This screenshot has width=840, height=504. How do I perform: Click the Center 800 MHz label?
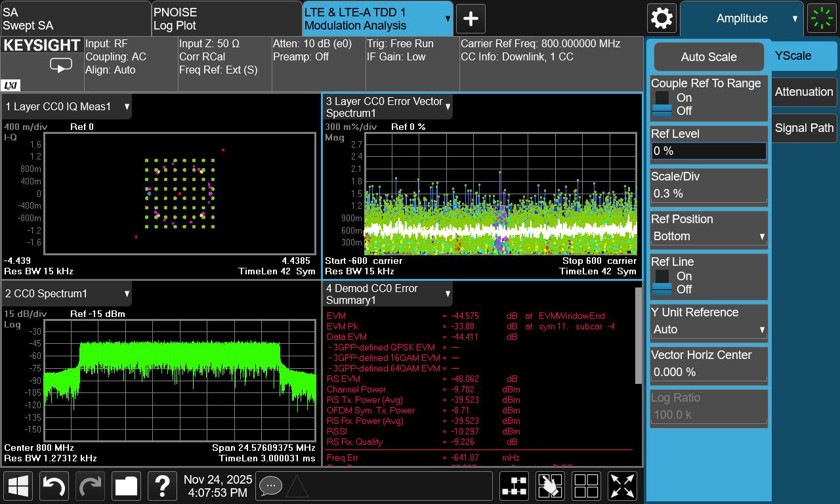click(x=39, y=448)
